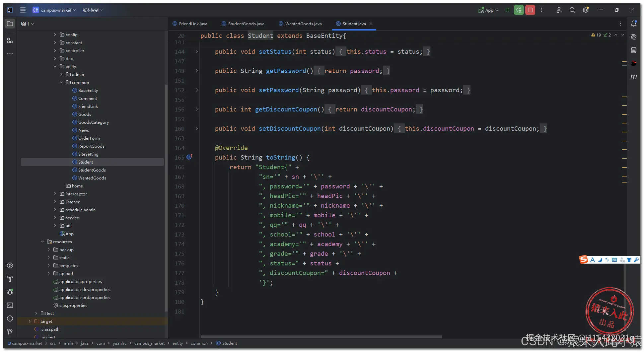Screen dimensions: 644x352
Task: Switch to StudentGoods.java tab
Action: pyautogui.click(x=243, y=24)
